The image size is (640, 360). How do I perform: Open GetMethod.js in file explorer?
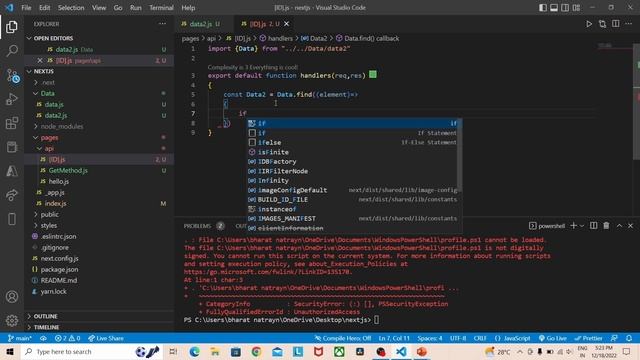point(68,171)
